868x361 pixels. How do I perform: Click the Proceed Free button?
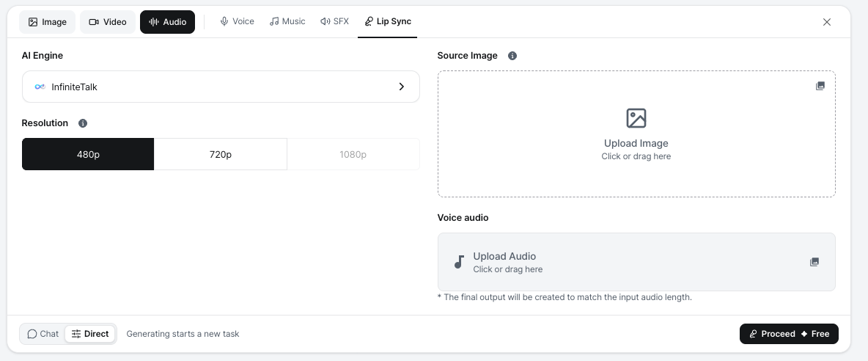[789, 334]
